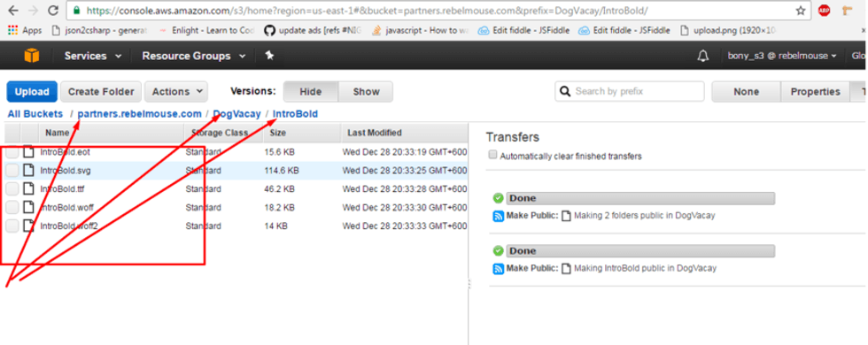Viewport: 868px width, 345px height.
Task: Select the IntroBold.woff2 file name
Action: click(x=69, y=226)
